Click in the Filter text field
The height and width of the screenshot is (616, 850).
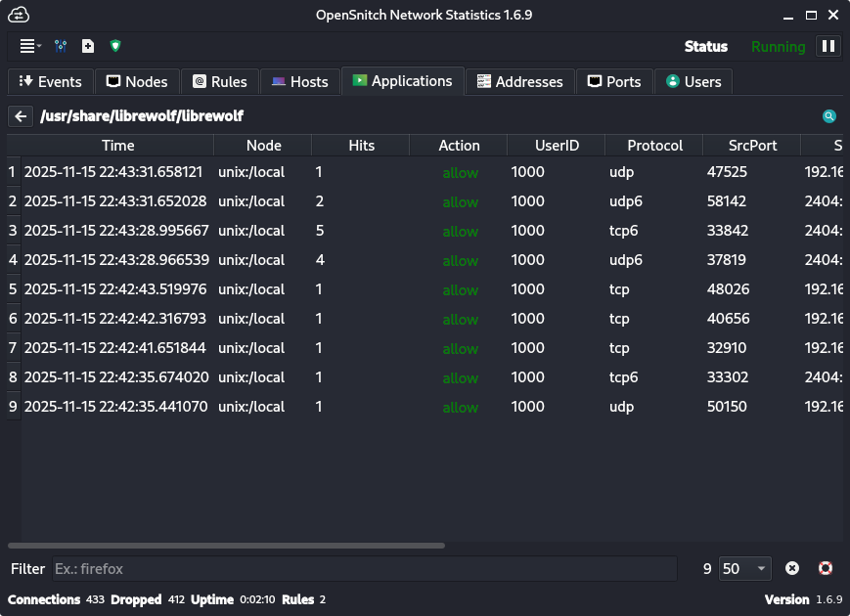click(362, 568)
